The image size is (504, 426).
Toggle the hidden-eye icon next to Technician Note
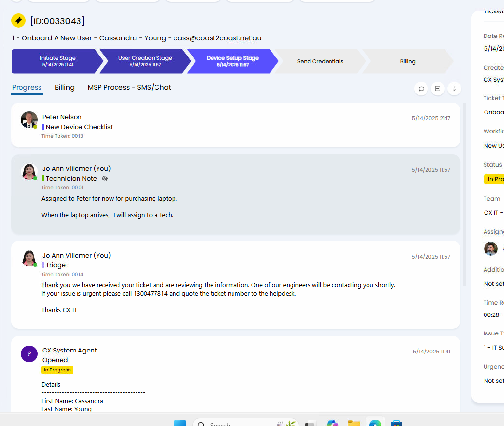click(105, 179)
